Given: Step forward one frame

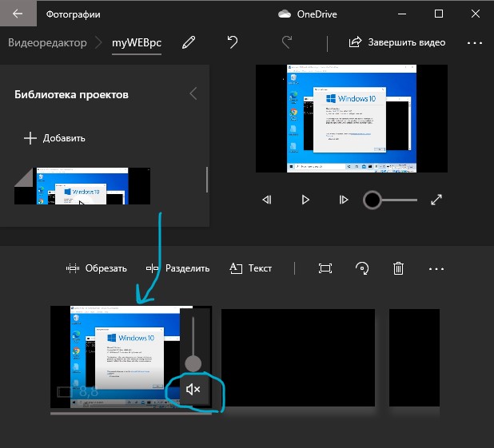Looking at the screenshot, I should (x=344, y=200).
